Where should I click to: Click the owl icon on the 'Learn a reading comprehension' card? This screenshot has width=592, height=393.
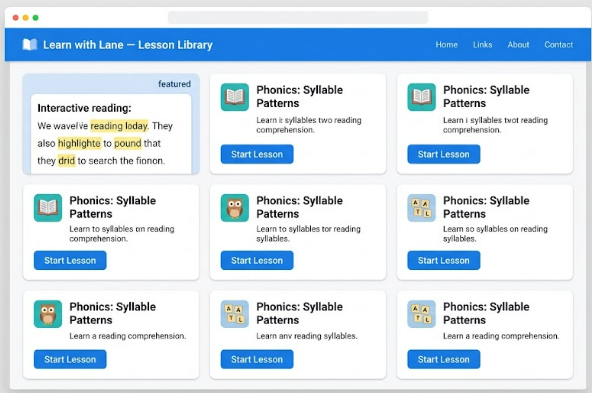tap(48, 314)
